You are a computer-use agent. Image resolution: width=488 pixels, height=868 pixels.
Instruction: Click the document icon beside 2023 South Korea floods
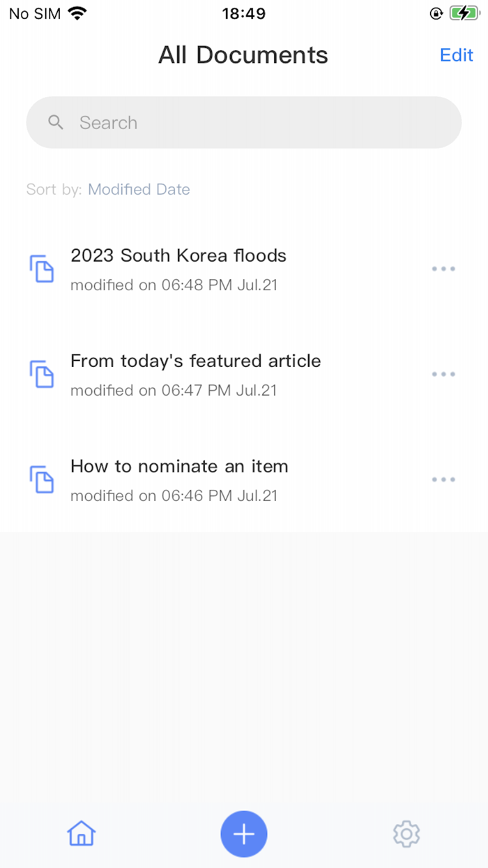(42, 269)
